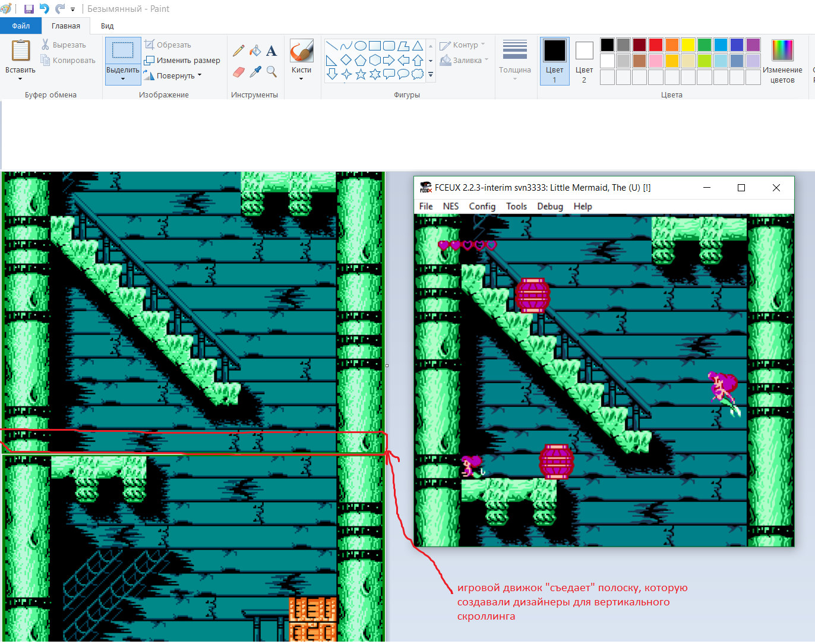Click the Paste (Вставить) clipboard icon
Screen dimensions: 815x644
[x=21, y=50]
